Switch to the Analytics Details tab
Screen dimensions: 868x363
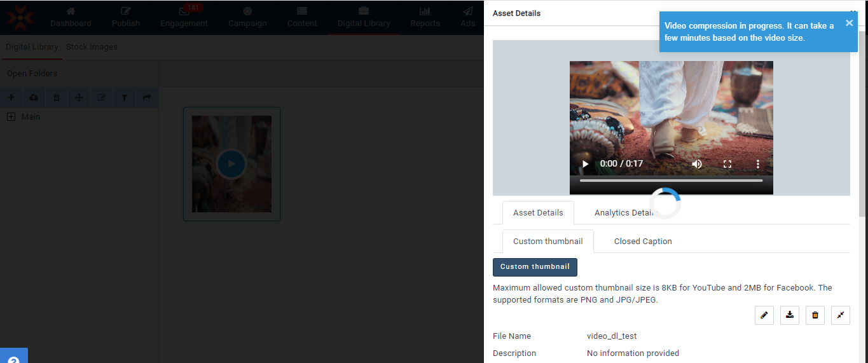click(623, 213)
